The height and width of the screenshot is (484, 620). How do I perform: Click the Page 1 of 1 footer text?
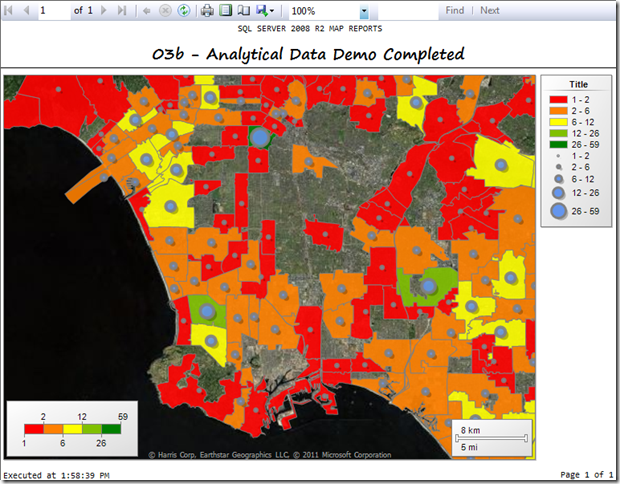[x=586, y=475]
